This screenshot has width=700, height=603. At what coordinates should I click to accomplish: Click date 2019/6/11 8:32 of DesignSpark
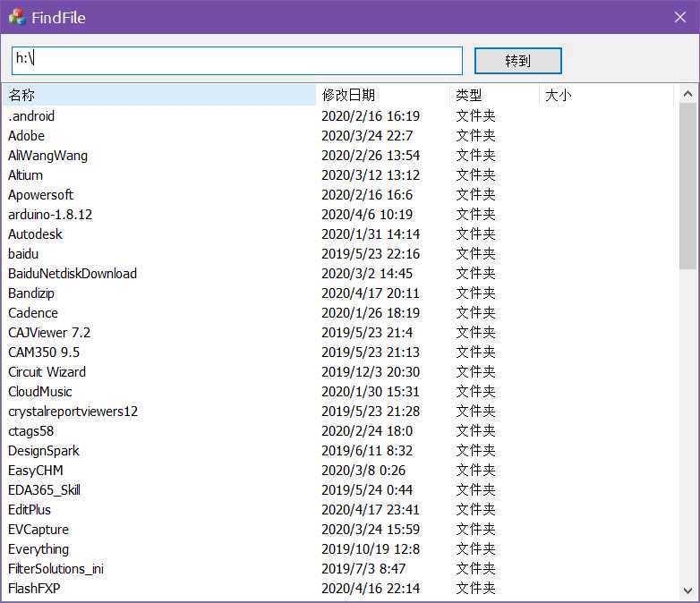(367, 450)
